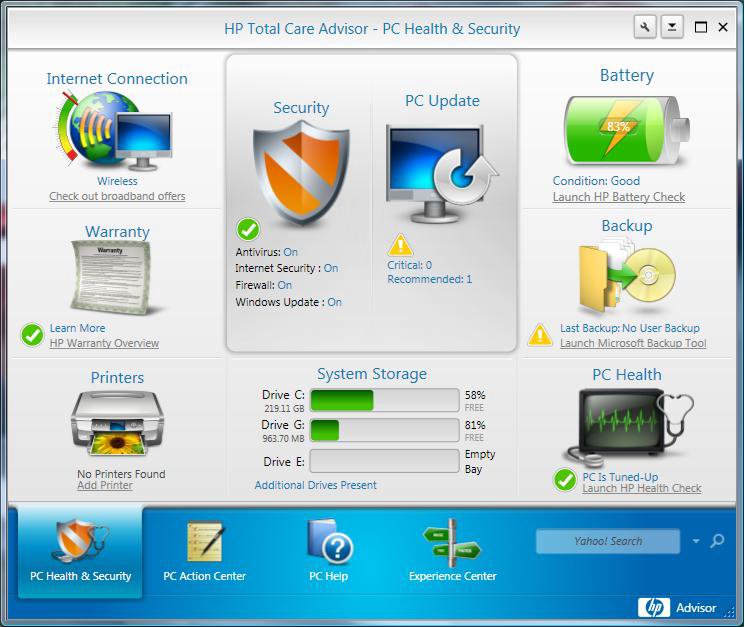The height and width of the screenshot is (627, 745).
Task: Click the 81% FREE label for Drive G:
Action: [x=475, y=431]
